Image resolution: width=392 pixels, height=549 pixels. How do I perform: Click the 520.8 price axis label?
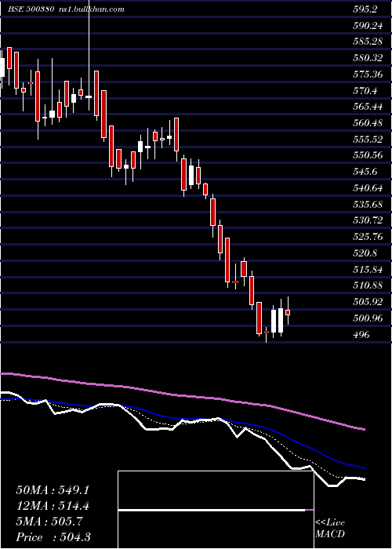[365, 253]
